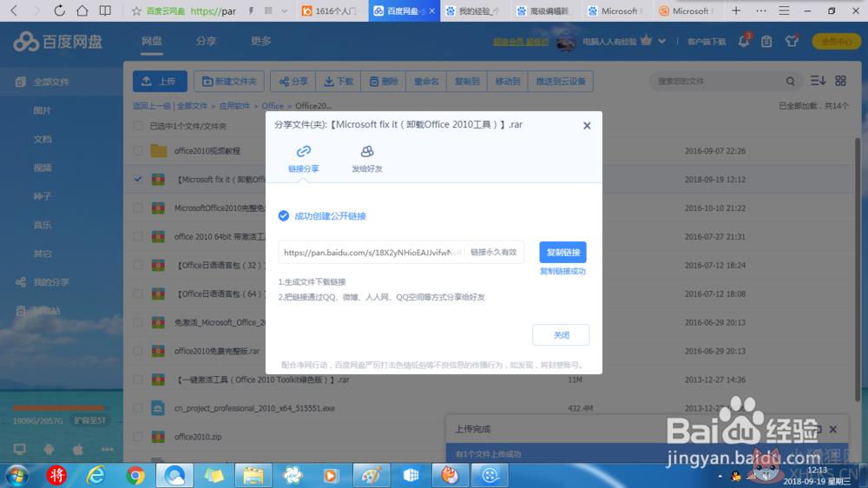Open the shirt skin icon in header

pyautogui.click(x=792, y=41)
